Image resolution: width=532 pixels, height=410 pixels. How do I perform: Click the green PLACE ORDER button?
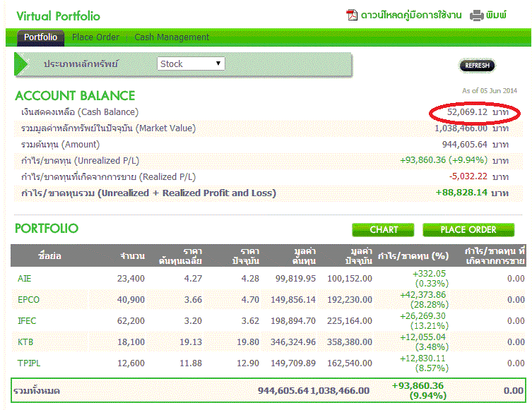point(468,230)
